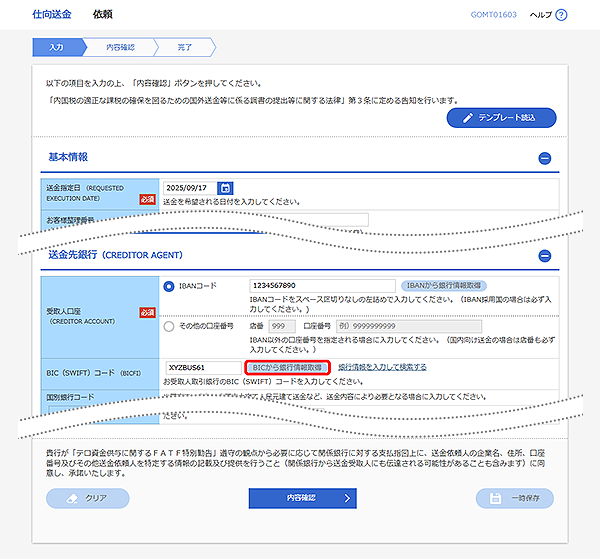Click the floppy disk icon in 一時保存
Image resolution: width=600 pixels, height=559 pixels.
495,498
